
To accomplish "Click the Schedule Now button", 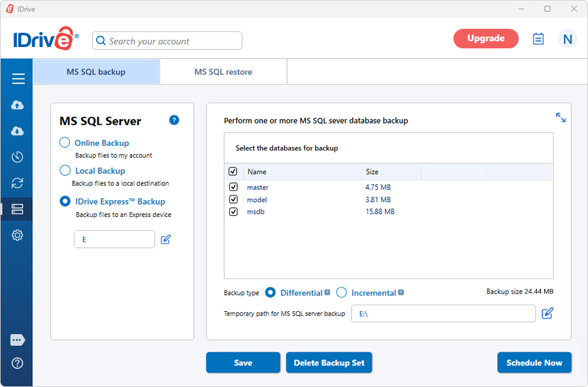I will pyautogui.click(x=534, y=363).
